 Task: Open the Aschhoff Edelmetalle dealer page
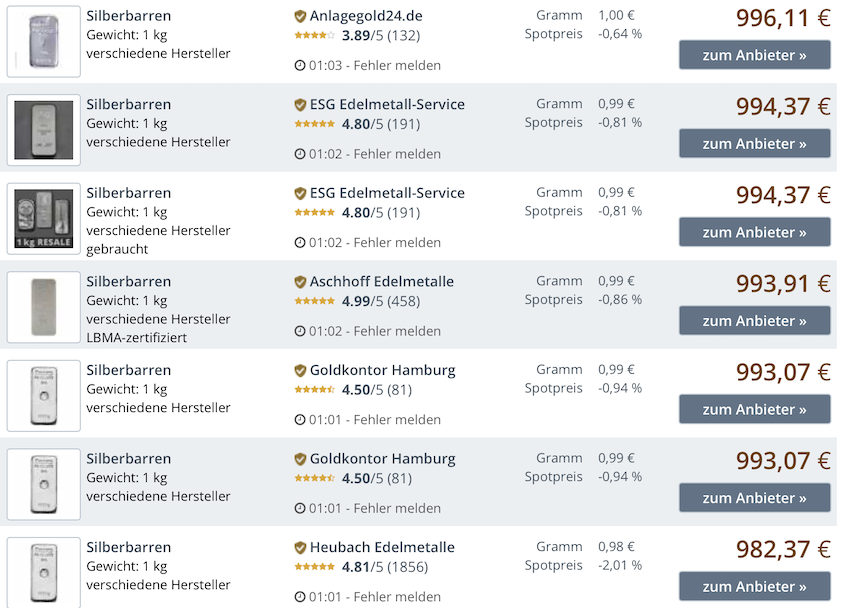pos(381,282)
